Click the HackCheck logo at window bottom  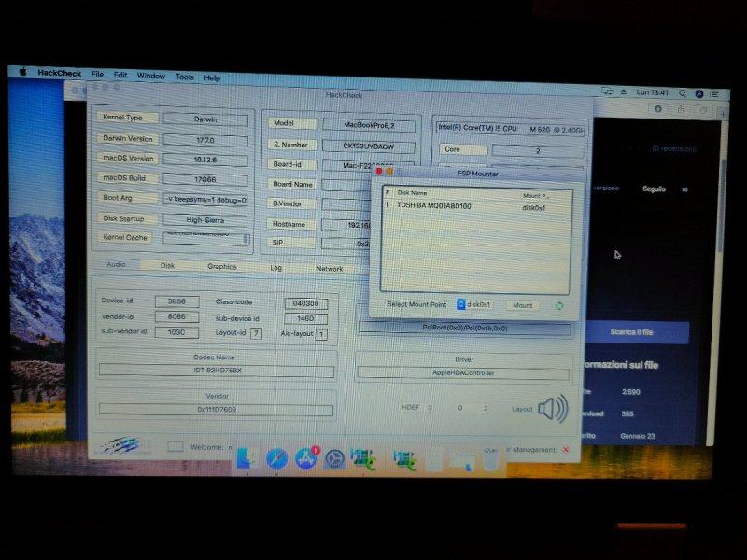click(120, 445)
